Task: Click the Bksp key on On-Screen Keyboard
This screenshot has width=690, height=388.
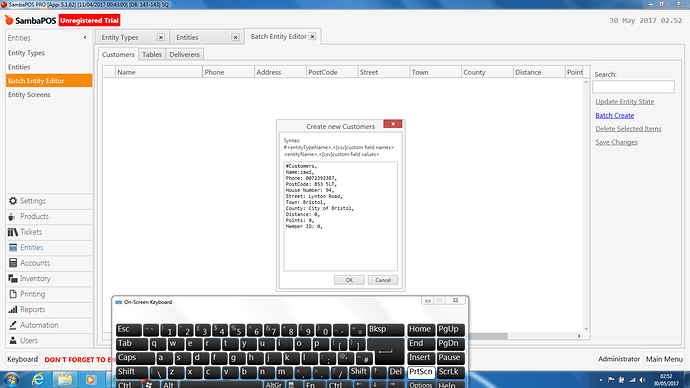Action: click(x=385, y=329)
